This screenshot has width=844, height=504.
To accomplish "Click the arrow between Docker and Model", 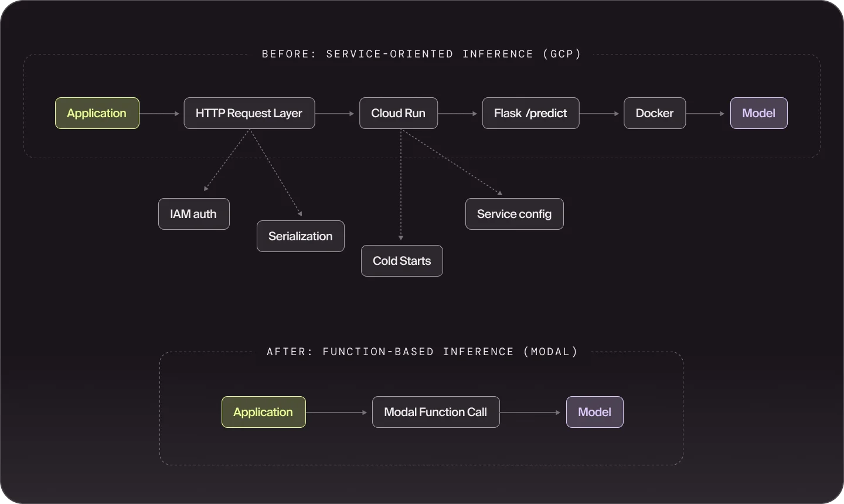I will [x=707, y=114].
